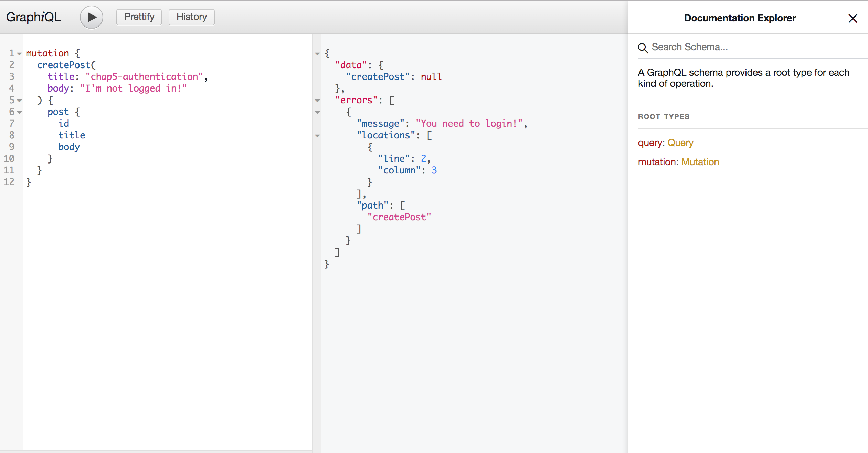Screen dimensions: 868x453
Task: Click the "createPost": null result entry
Action: (394, 77)
